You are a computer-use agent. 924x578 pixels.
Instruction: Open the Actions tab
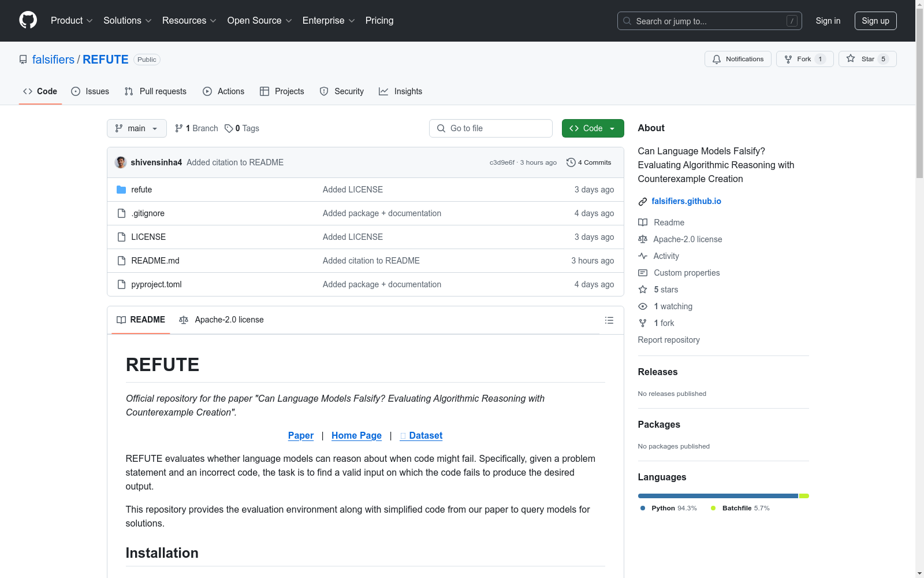tap(223, 91)
